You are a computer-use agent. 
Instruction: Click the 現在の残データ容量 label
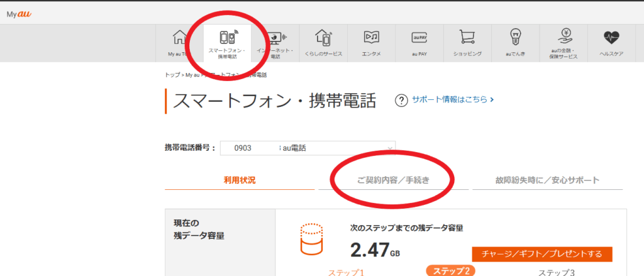coord(199,229)
